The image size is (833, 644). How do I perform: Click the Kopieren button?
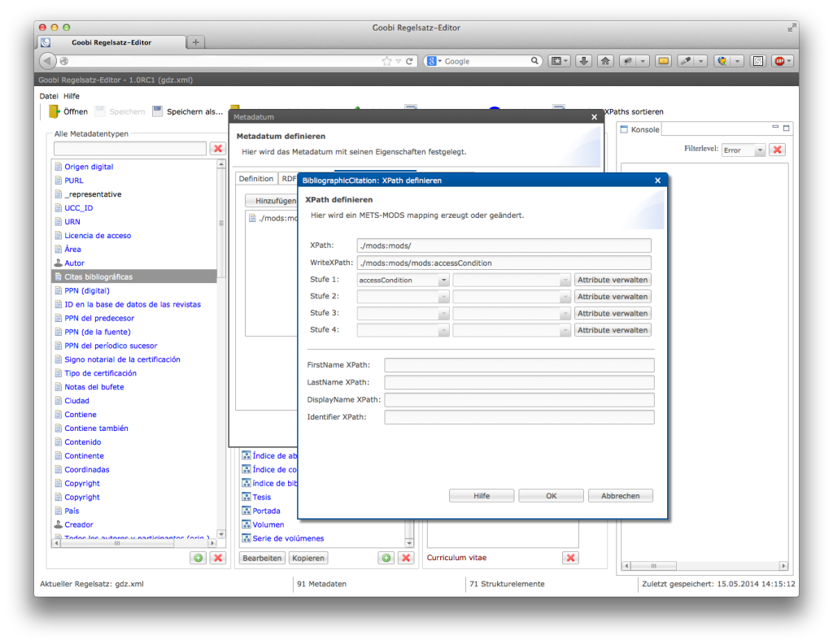[308, 558]
